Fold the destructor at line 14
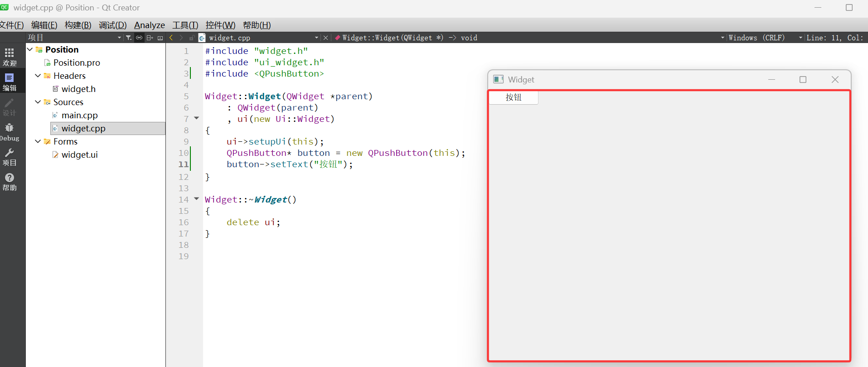 (197, 199)
